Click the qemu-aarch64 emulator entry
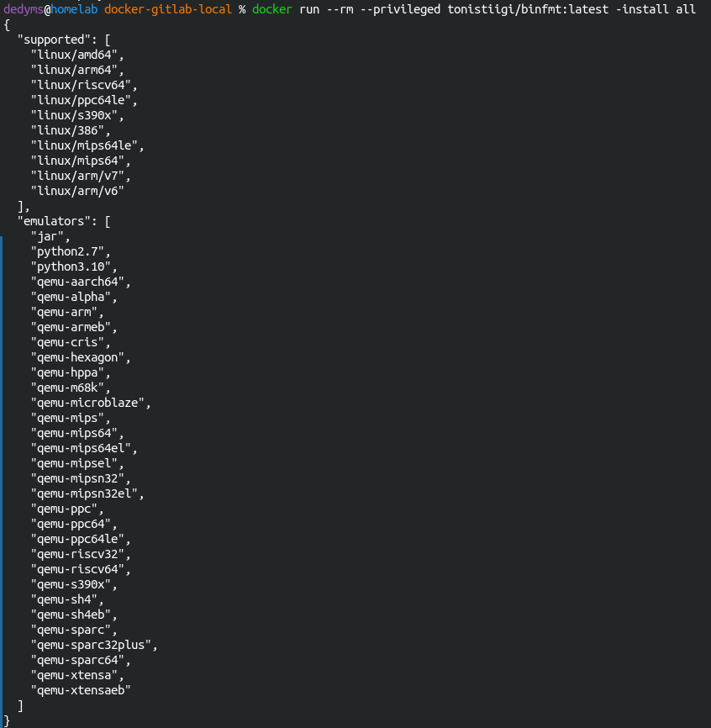This screenshot has height=728, width=711. pos(78,282)
